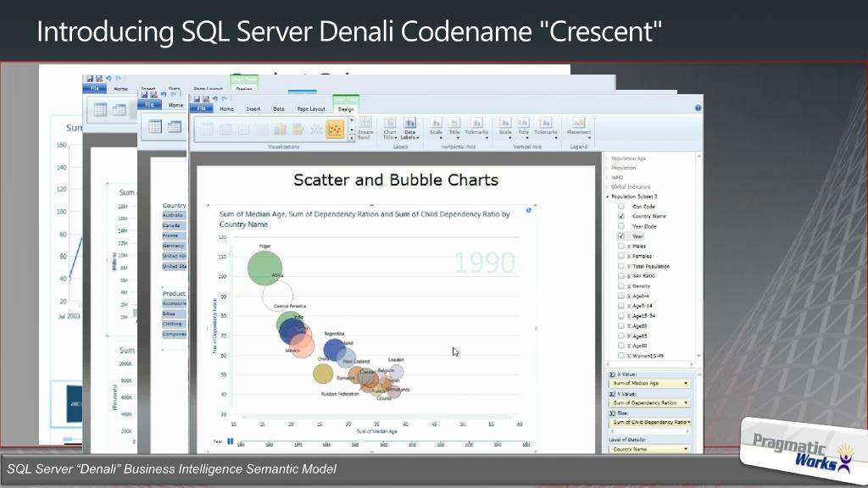Image resolution: width=868 pixels, height=488 pixels.
Task: Open the Chart Title option
Action: click(x=390, y=128)
